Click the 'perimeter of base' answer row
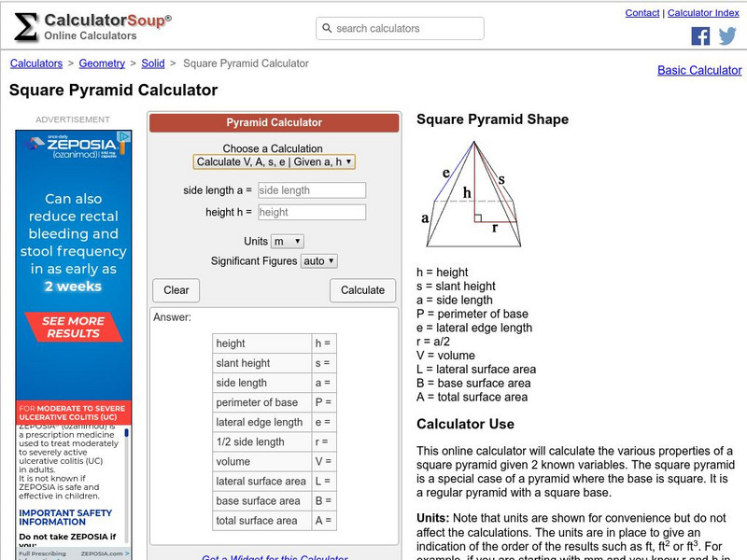The width and height of the screenshot is (747, 560). coord(275,403)
